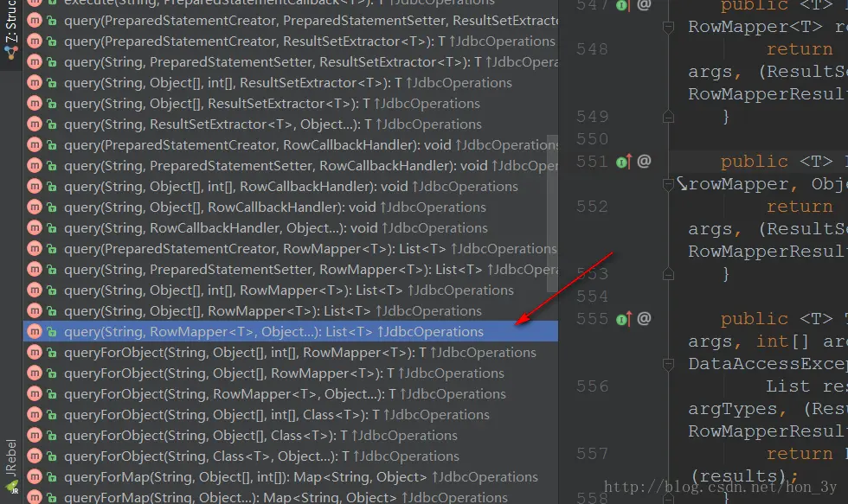Click 'int[]' type text on line 555
This screenshot has width=848, height=504.
pos(782,341)
